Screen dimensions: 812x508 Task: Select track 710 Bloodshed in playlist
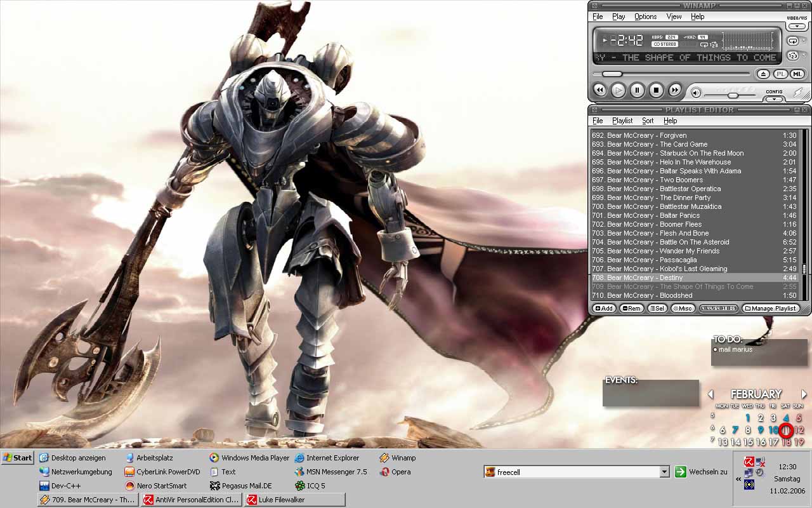[694, 295]
